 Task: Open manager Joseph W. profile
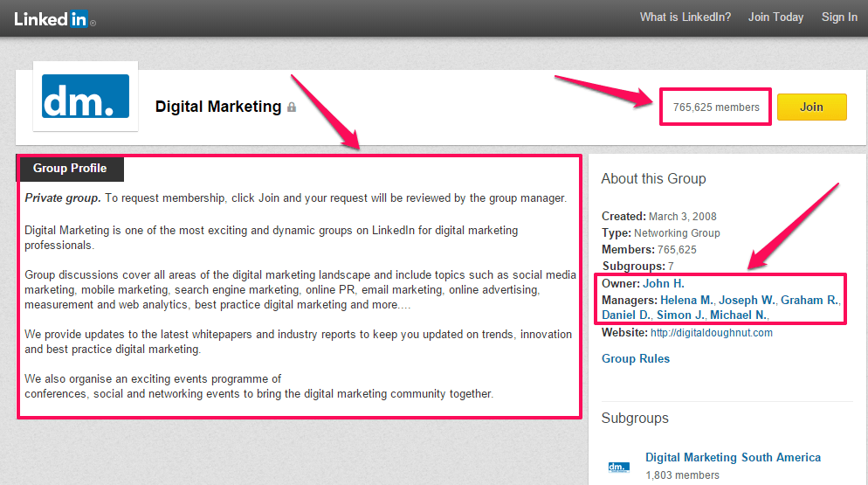click(x=747, y=300)
